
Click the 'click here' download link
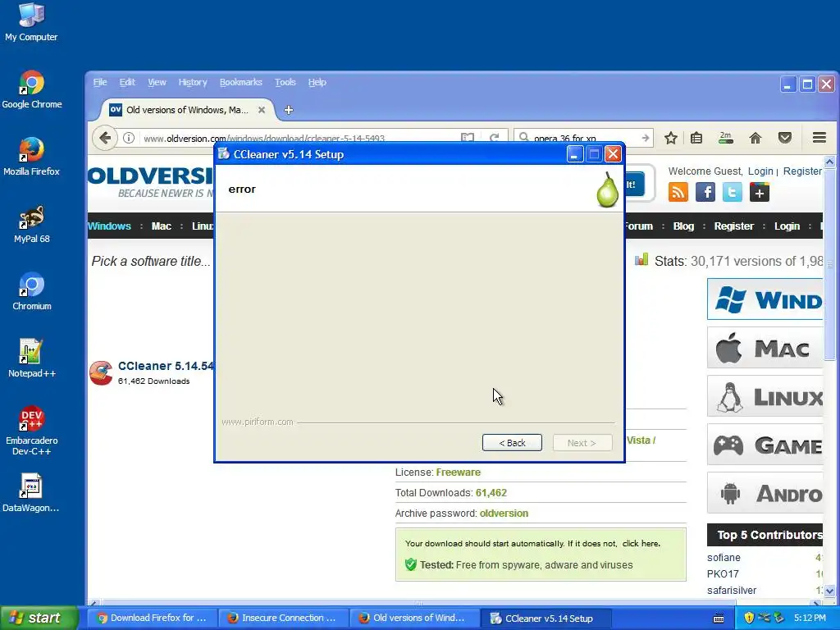641,543
